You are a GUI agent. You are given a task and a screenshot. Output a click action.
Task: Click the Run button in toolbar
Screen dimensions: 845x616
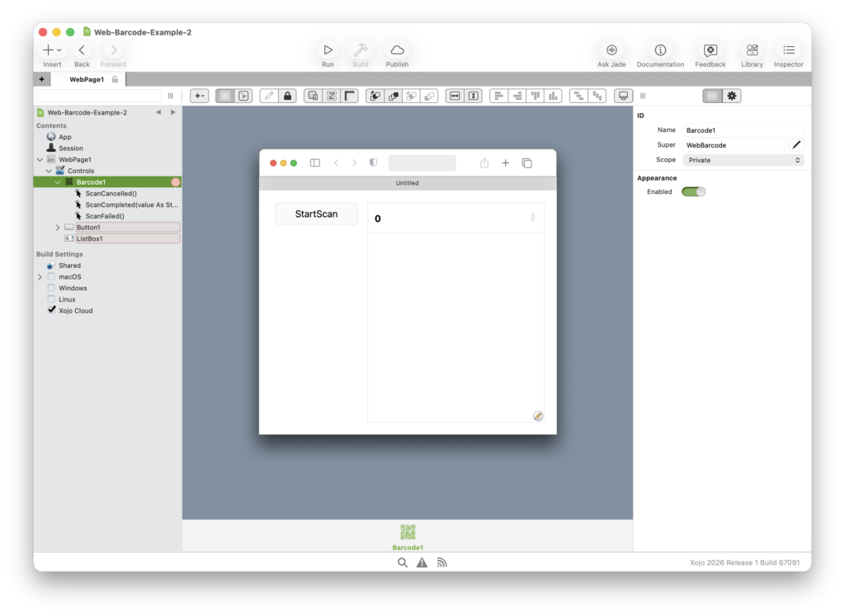coord(328,50)
